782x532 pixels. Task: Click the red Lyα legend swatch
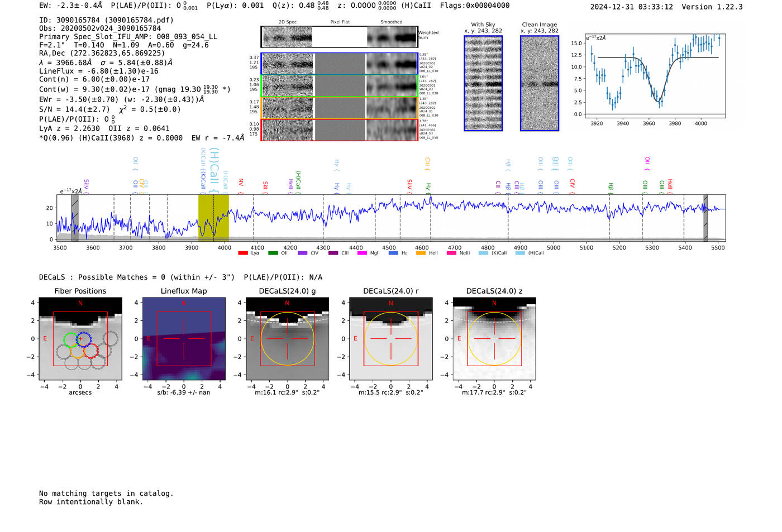click(242, 253)
